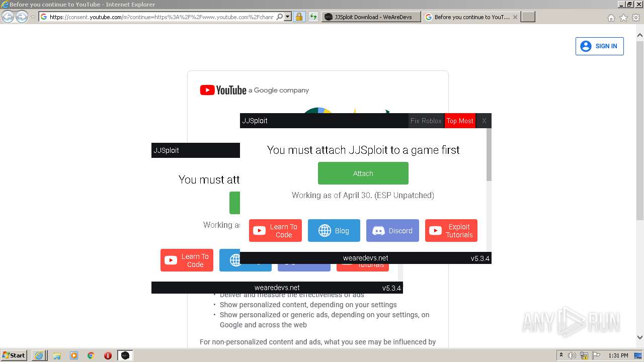Click the network icon in system tray
The image size is (644, 362).
pyautogui.click(x=584, y=355)
